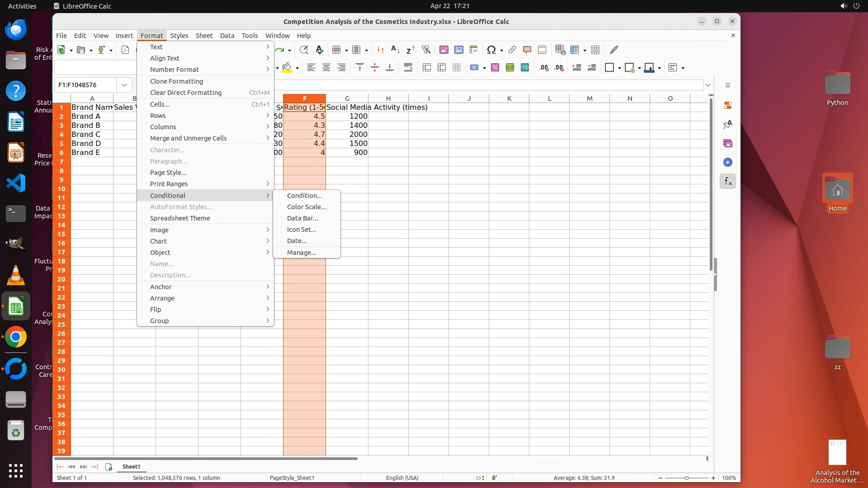The width and height of the screenshot is (868, 488).
Task: Click Add Decimal Place icon
Action: (x=544, y=68)
